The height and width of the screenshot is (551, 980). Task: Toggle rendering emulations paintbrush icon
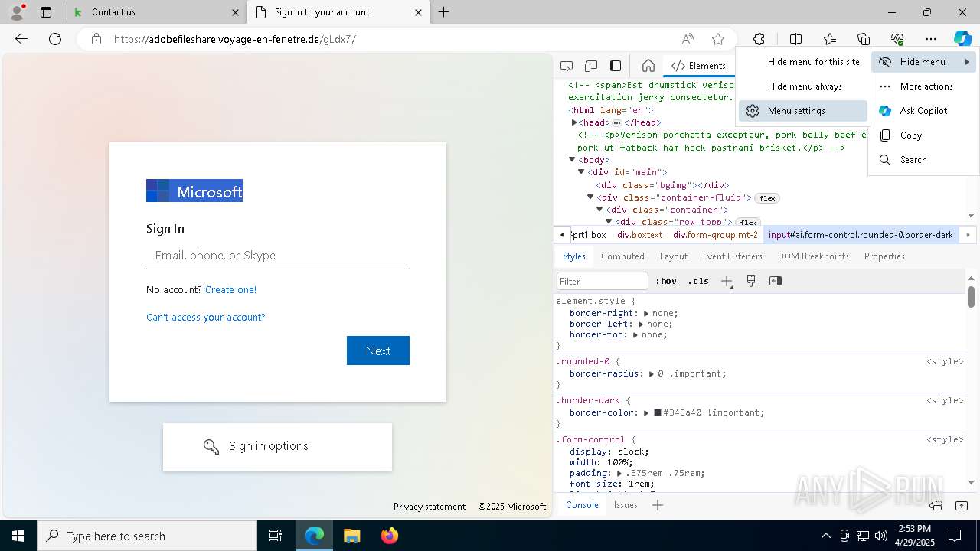[751, 281]
